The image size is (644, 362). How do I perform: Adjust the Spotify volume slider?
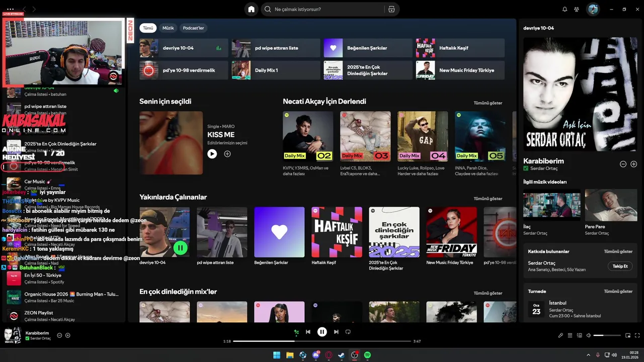point(607,335)
